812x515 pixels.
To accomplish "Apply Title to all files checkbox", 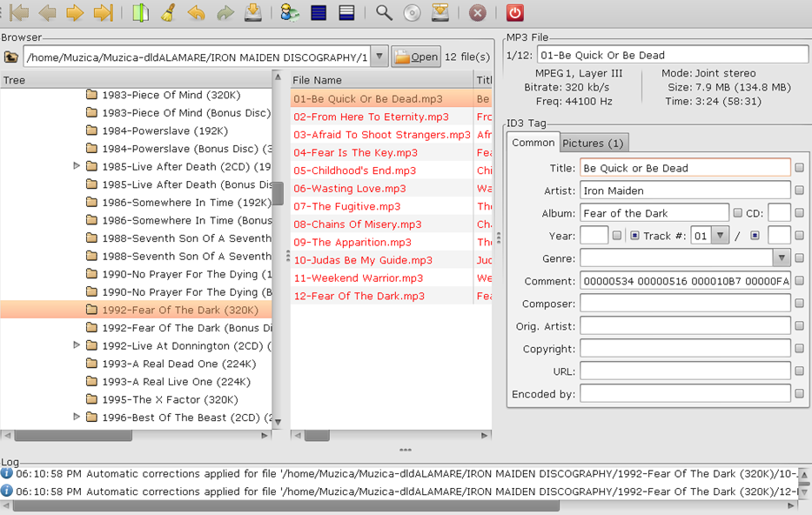I will (800, 168).
